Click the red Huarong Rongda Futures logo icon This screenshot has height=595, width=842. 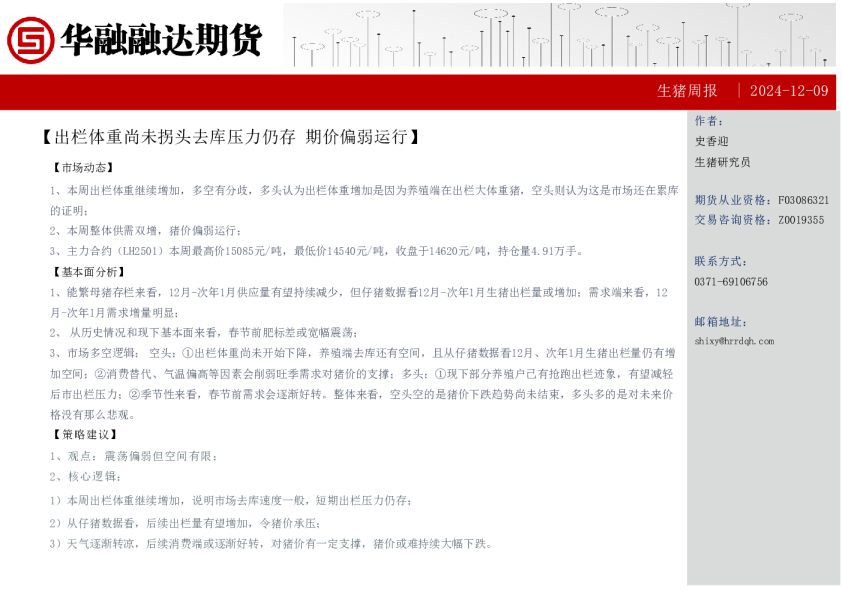(x=31, y=40)
